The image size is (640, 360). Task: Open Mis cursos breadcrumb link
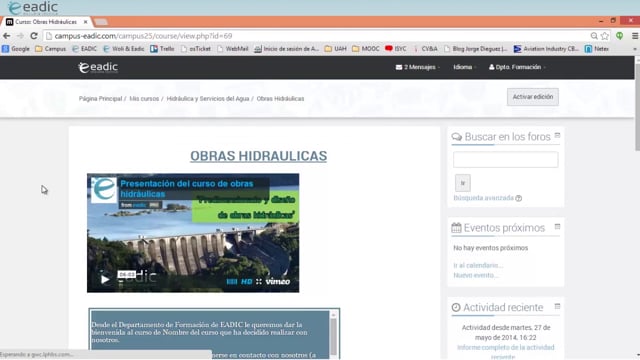point(144,99)
